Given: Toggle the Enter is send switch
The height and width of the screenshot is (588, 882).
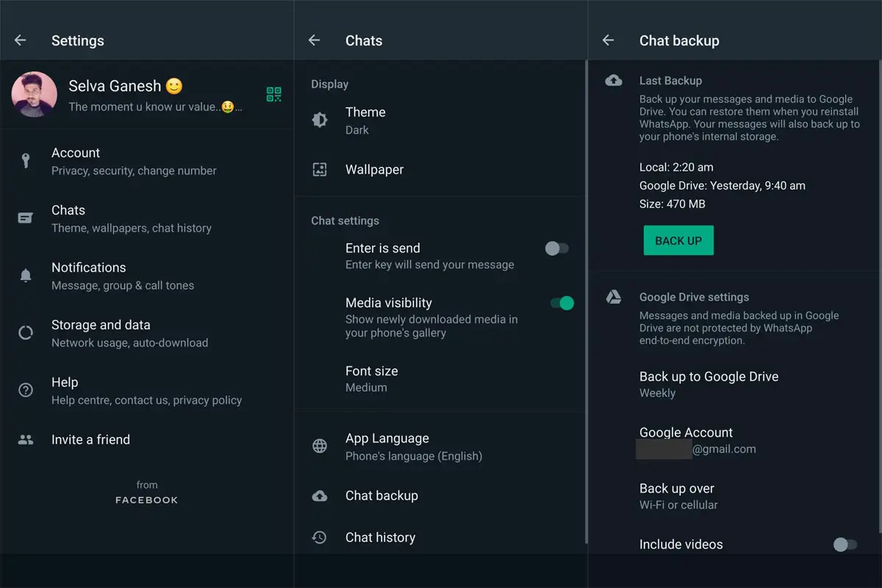Looking at the screenshot, I should click(556, 248).
